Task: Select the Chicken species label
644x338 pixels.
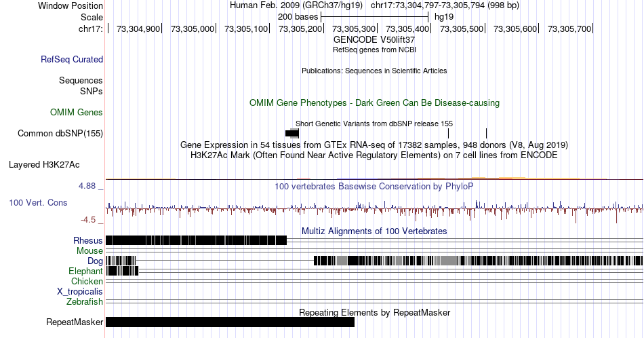Action: (x=87, y=281)
